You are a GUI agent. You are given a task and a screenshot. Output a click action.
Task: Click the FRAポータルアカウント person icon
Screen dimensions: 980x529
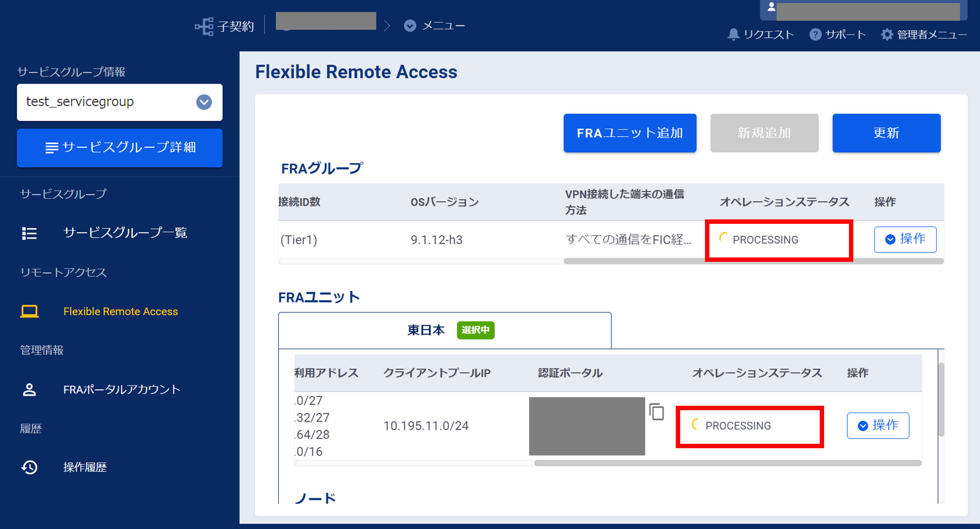click(29, 390)
